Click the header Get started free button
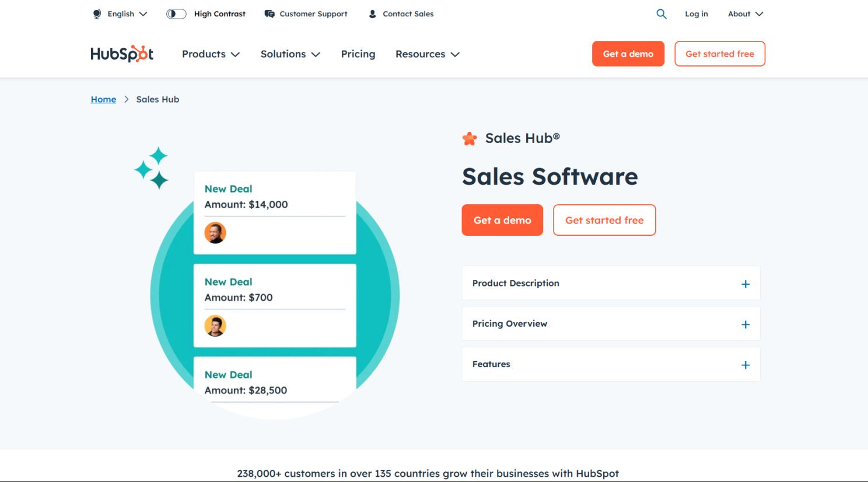The width and height of the screenshot is (868, 482). [720, 54]
